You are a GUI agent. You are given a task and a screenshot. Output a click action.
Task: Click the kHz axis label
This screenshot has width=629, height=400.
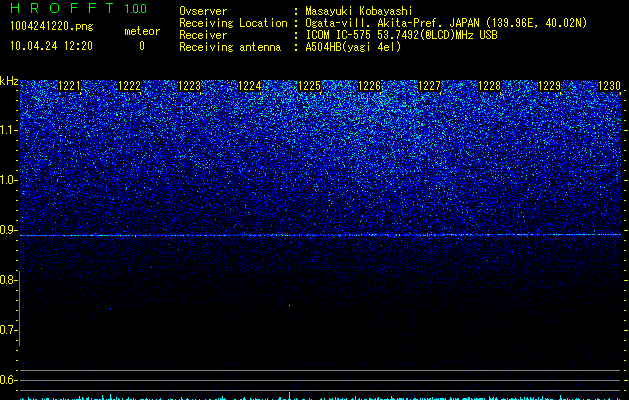click(9, 81)
